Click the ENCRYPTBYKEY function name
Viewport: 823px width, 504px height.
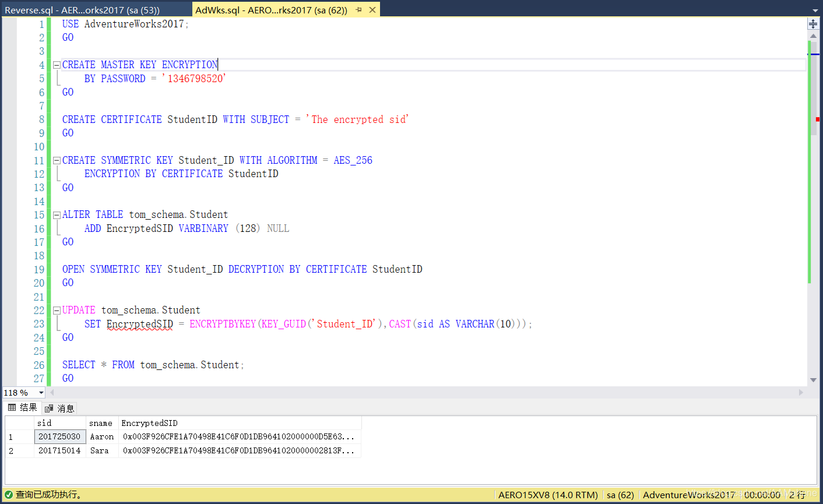pos(223,324)
